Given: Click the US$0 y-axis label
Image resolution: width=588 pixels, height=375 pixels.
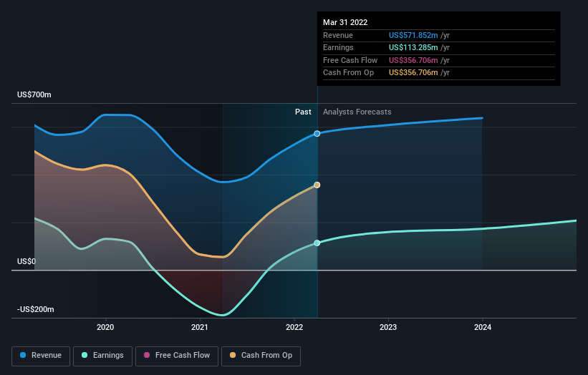Looking at the screenshot, I should click(26, 261).
